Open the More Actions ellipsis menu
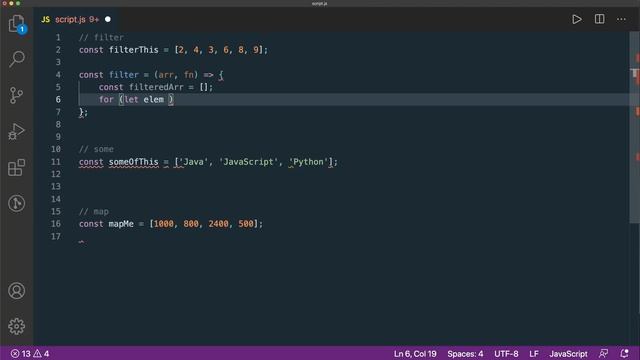This screenshot has height=360, width=640. (621, 19)
